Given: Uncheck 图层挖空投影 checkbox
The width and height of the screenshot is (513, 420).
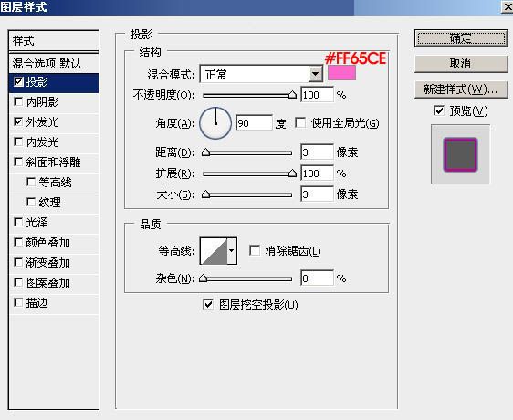Looking at the screenshot, I should pyautogui.click(x=208, y=304).
